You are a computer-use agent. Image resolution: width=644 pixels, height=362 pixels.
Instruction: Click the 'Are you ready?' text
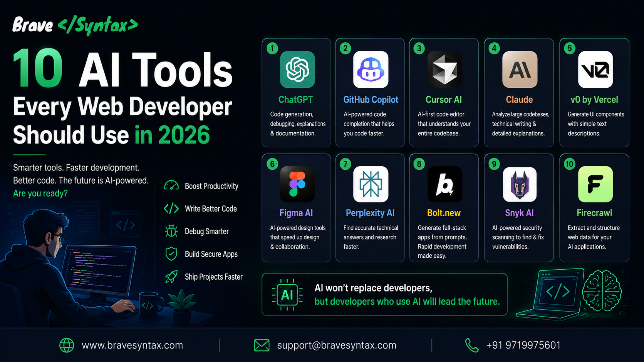[40, 193]
